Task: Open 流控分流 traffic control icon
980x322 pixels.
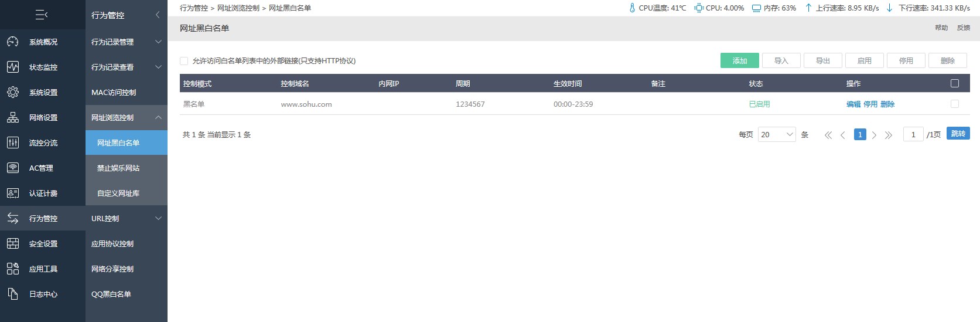Action: tap(13, 143)
